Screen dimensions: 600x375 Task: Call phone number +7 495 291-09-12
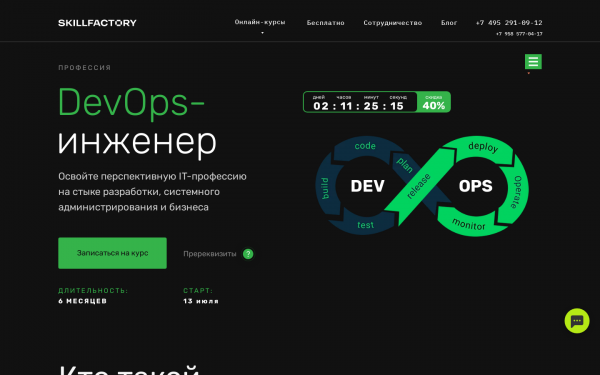point(509,23)
